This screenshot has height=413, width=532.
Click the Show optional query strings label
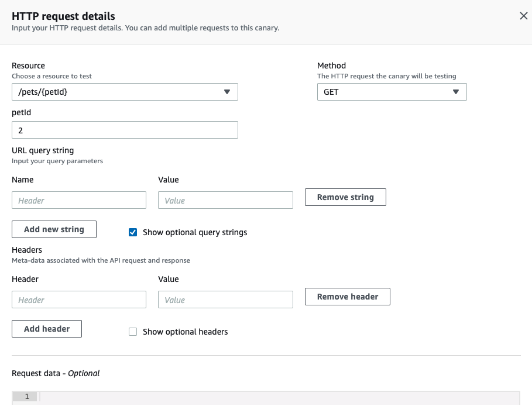195,232
